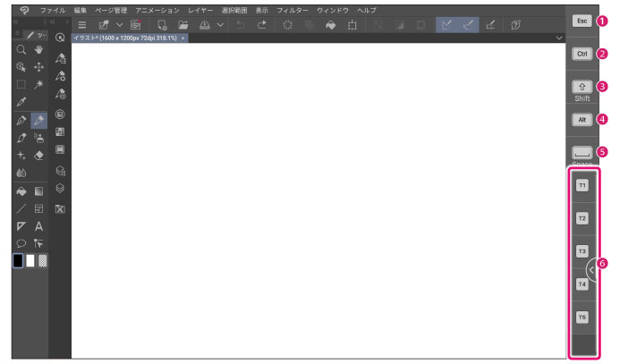The image size is (620, 364).
Task: Open the ファイル menu
Action: point(53,10)
